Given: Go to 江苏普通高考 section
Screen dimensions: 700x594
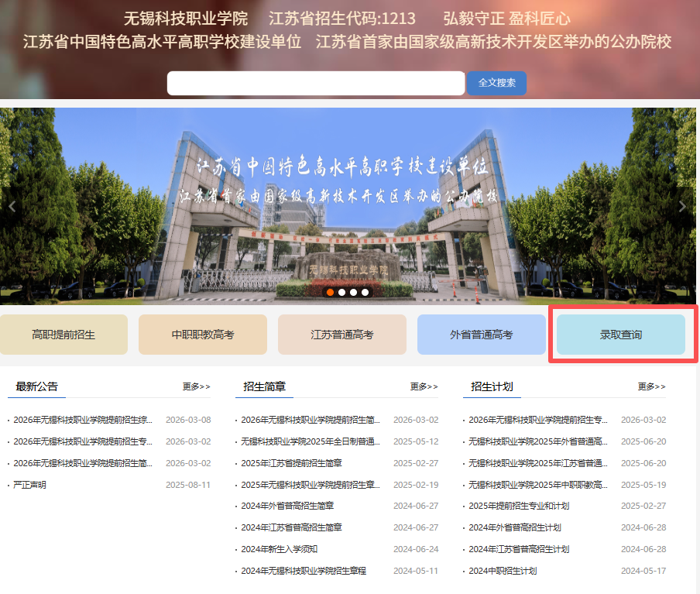Looking at the screenshot, I should click(341, 335).
